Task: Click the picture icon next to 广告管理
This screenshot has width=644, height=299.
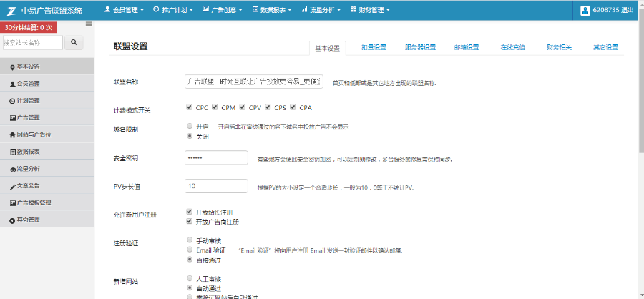Action: 12,118
